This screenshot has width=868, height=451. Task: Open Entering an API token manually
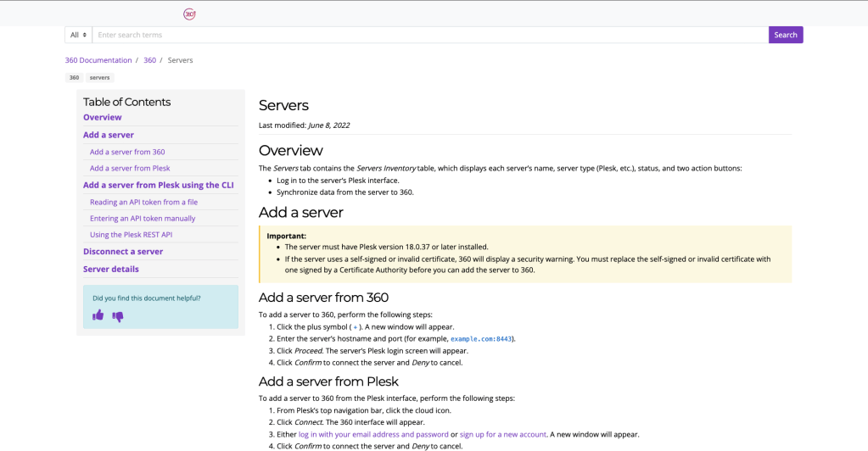coord(143,218)
